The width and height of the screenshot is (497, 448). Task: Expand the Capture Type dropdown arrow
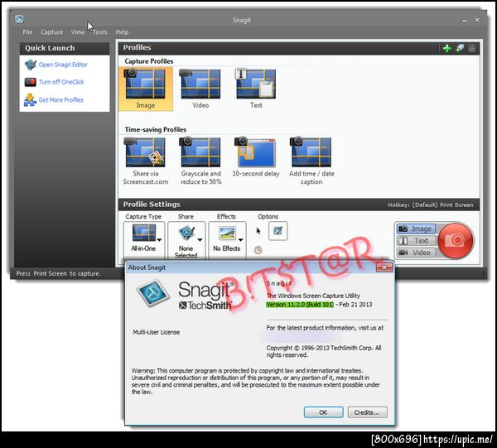[x=159, y=240]
